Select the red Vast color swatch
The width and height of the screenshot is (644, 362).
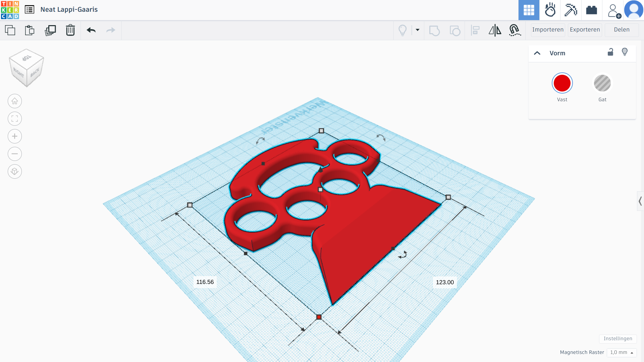[x=562, y=83]
